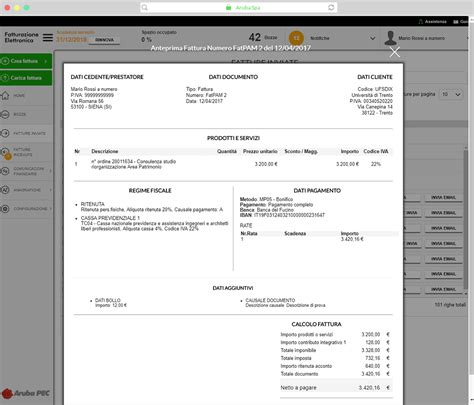
Task: Open the hamburger menu beside Fatturazione Elettronica
Action: click(48, 38)
